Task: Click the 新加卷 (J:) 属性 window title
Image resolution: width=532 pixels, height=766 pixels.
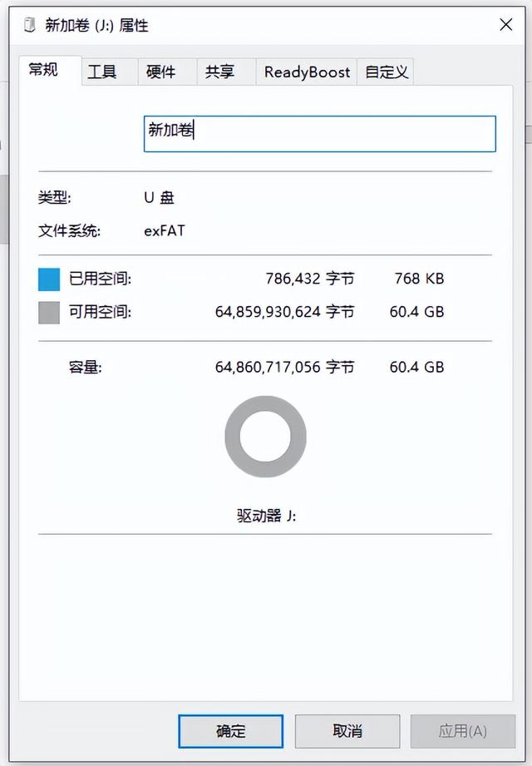Action: click(96, 26)
